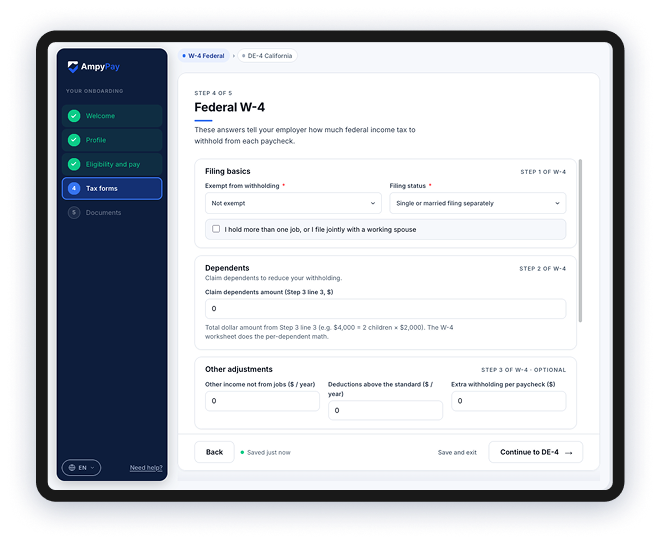
Task: Click the Back button
Action: coord(214,452)
